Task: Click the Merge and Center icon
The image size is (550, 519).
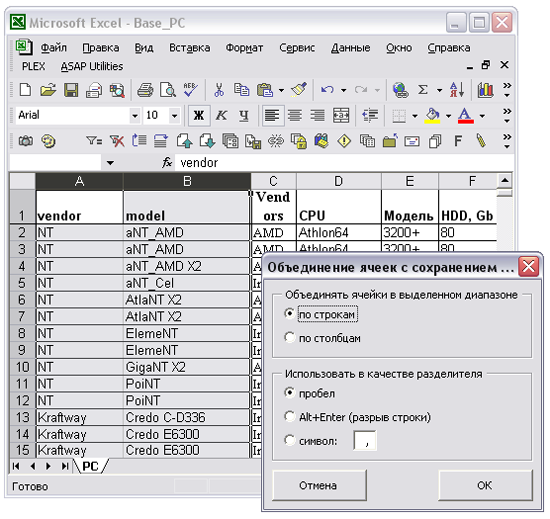Action: pyautogui.click(x=341, y=115)
